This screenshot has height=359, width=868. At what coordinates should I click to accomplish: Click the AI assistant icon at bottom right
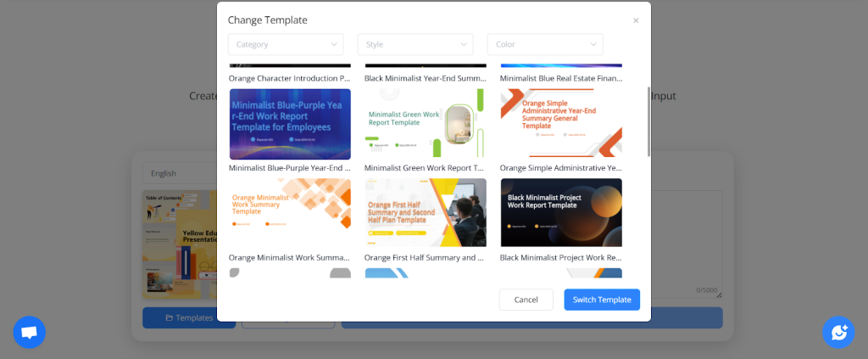(x=838, y=332)
